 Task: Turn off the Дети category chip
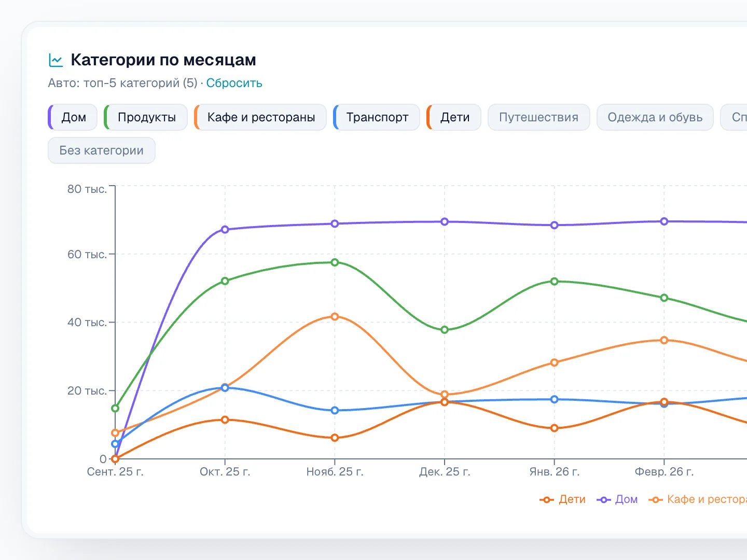point(454,117)
